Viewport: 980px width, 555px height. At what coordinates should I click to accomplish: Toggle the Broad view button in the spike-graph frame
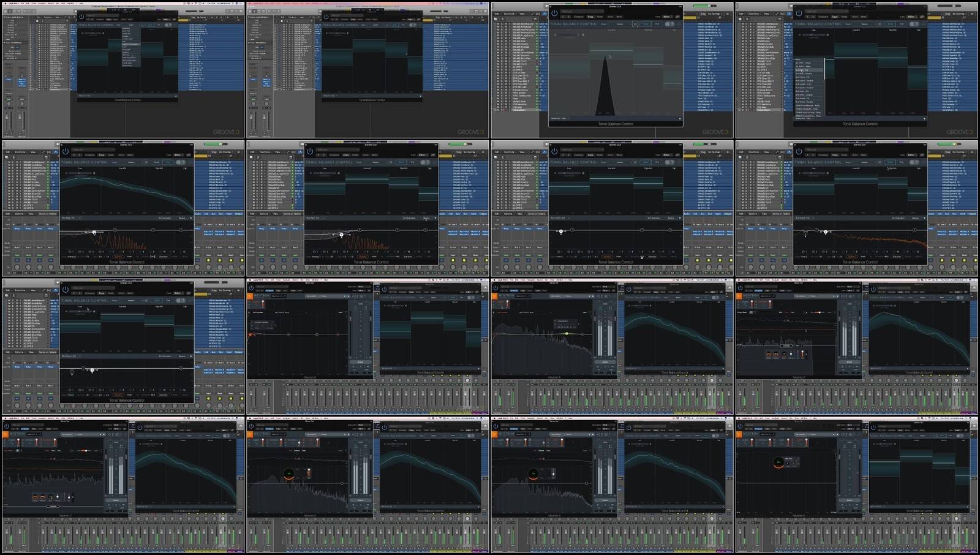[x=646, y=24]
